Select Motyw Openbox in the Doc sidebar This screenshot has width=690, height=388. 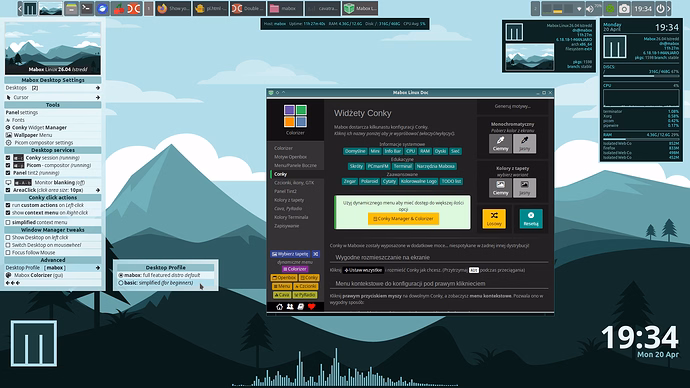(290, 157)
